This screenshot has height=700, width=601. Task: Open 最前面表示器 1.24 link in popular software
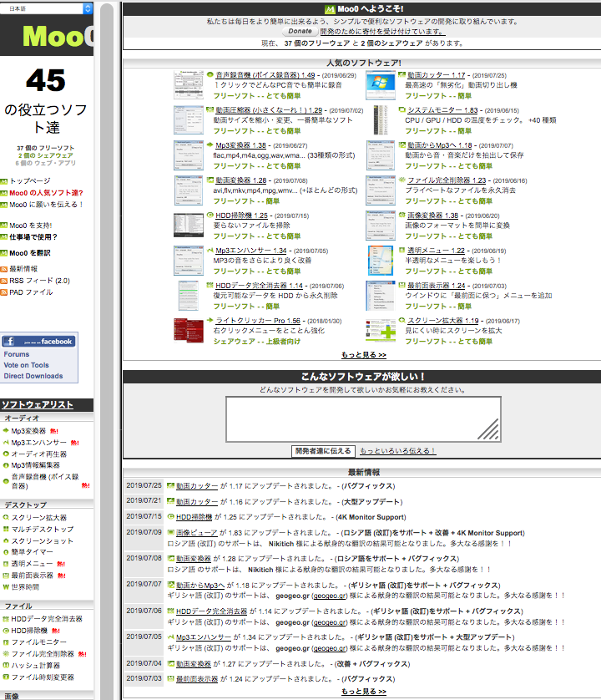[x=436, y=286]
